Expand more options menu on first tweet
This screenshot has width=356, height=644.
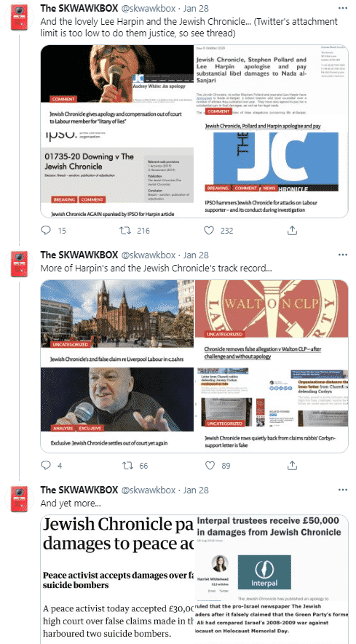(x=342, y=8)
